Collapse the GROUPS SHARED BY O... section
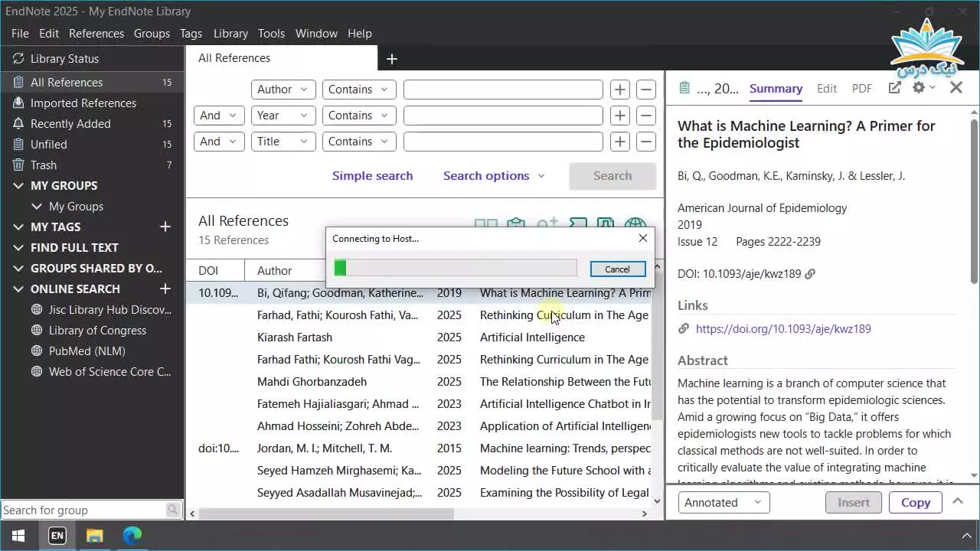The image size is (980, 551). [x=18, y=269]
